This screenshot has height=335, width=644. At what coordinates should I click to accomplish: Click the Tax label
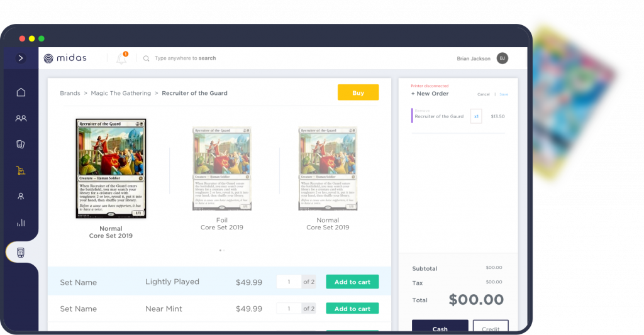418,283
